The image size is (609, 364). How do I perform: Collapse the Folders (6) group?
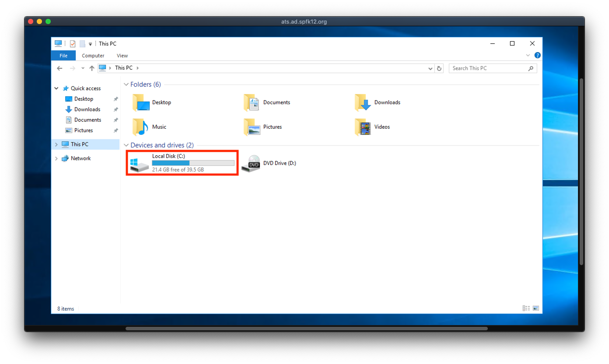pyautogui.click(x=126, y=84)
